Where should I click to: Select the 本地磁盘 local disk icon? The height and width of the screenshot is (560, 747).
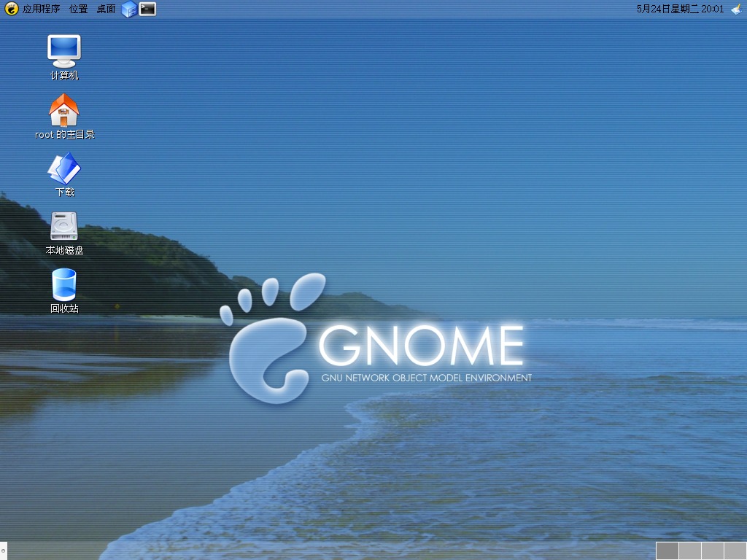64,233
